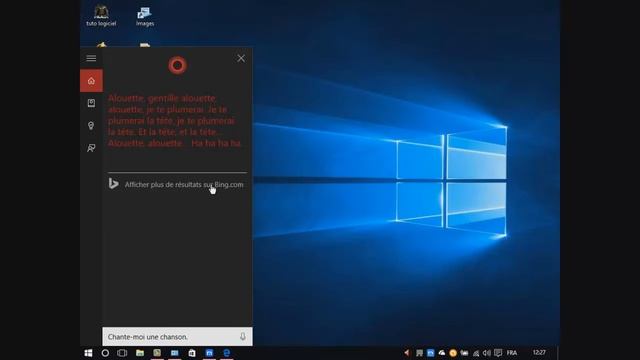
Task: Activate the microphone in search box
Action: click(242, 337)
